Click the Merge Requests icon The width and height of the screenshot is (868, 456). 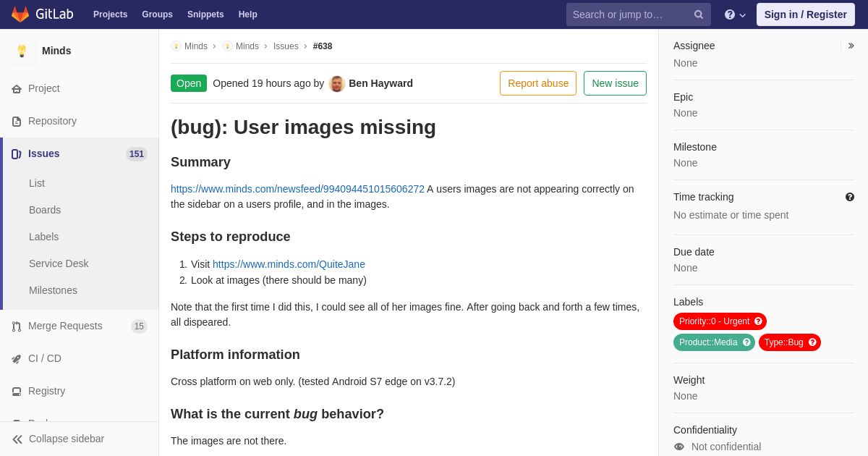[x=17, y=326]
